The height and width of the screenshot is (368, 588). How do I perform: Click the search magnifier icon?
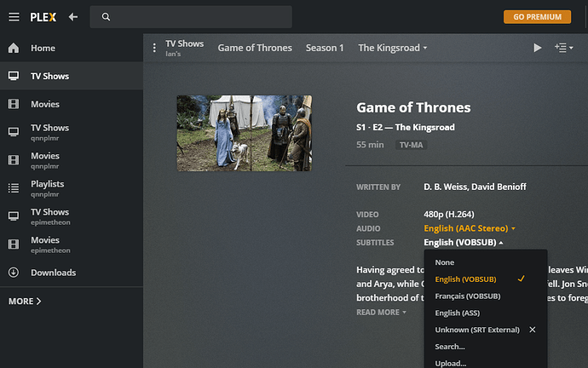[x=107, y=17]
